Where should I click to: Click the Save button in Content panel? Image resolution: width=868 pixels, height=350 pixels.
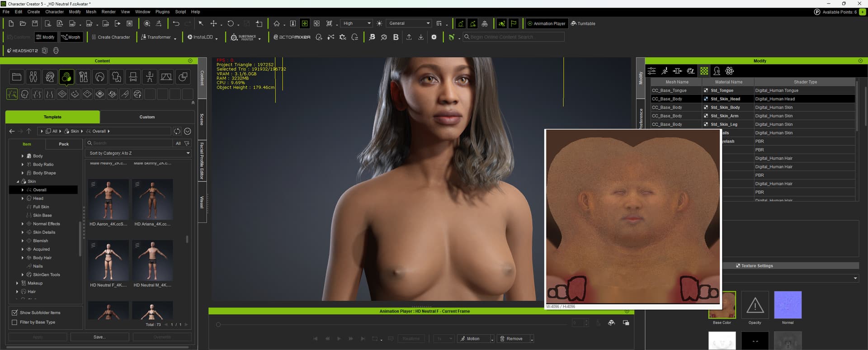pos(99,337)
